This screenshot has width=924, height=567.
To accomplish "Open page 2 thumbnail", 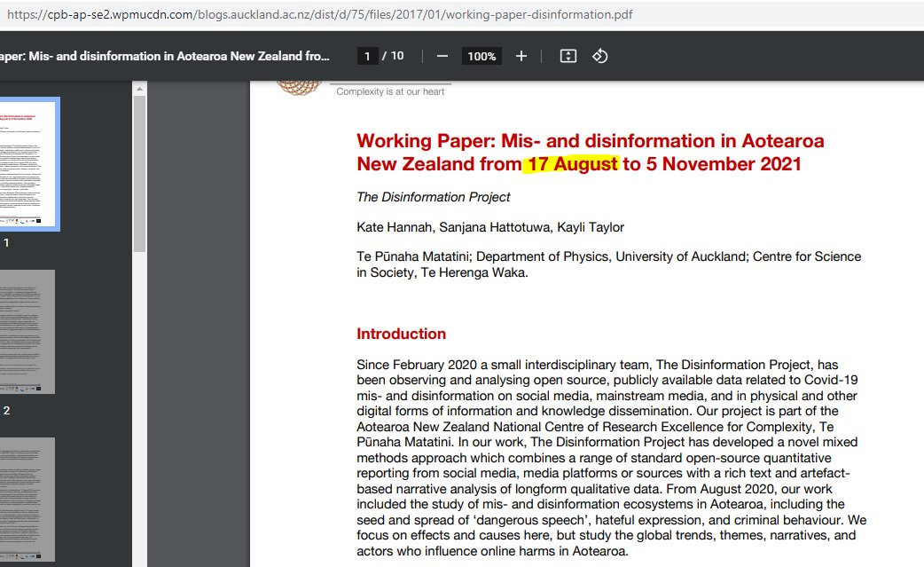I will pos(27,332).
